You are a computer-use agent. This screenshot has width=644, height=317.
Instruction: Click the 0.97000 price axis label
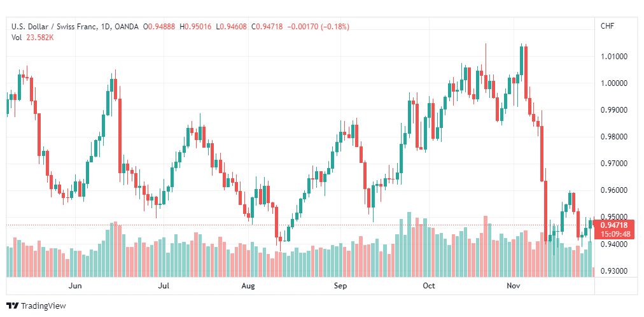click(613, 164)
